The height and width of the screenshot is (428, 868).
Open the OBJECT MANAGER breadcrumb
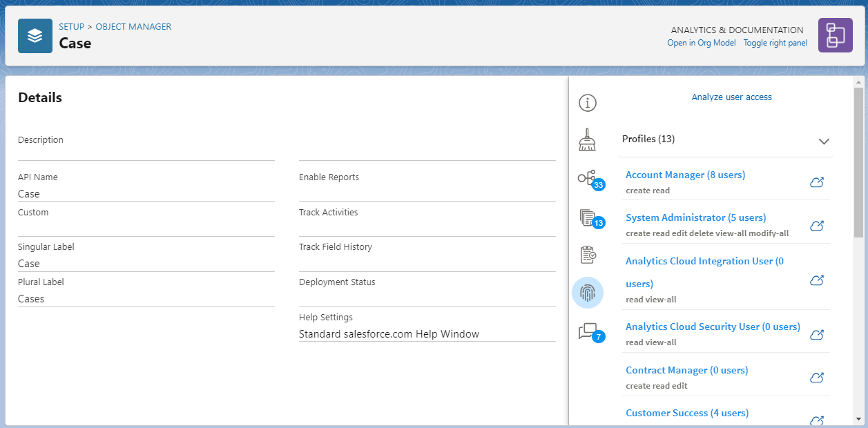click(133, 26)
